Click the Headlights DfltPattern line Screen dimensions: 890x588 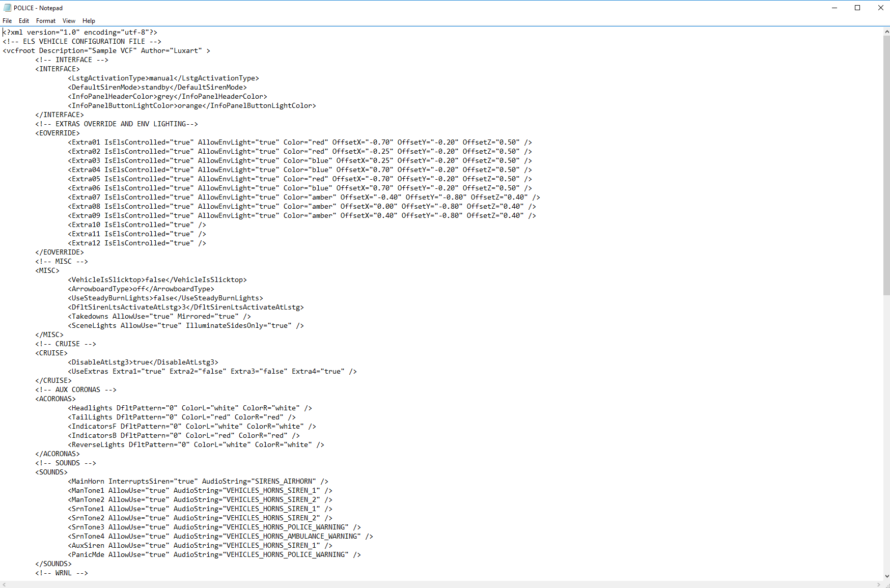[190, 408]
